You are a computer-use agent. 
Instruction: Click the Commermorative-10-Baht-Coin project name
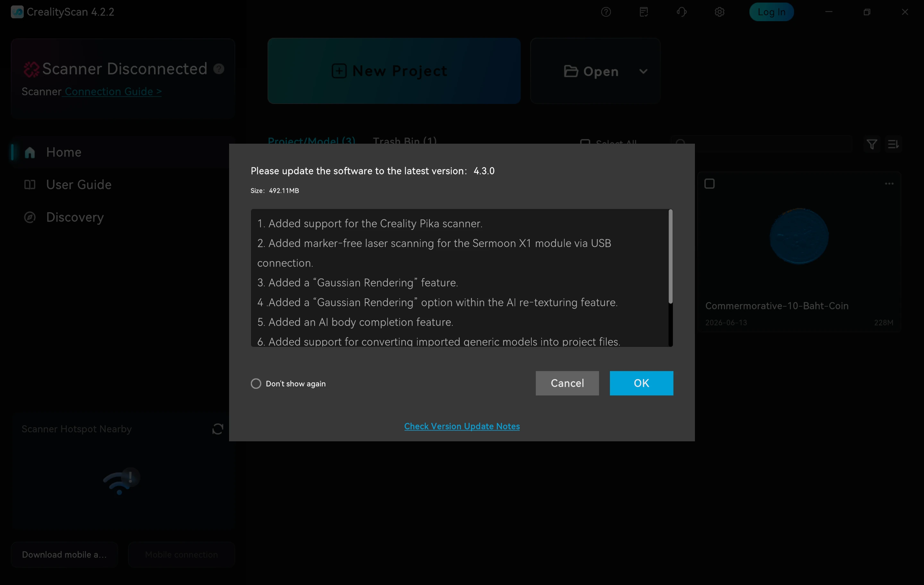(x=777, y=306)
